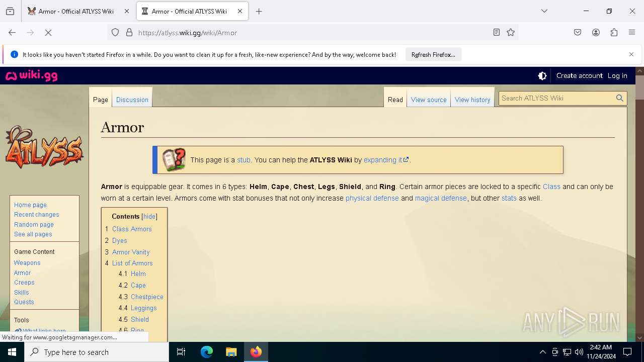Viewport: 644px width, 362px height.
Task: Click the tracking protection shield icon
Action: pyautogui.click(x=115, y=32)
